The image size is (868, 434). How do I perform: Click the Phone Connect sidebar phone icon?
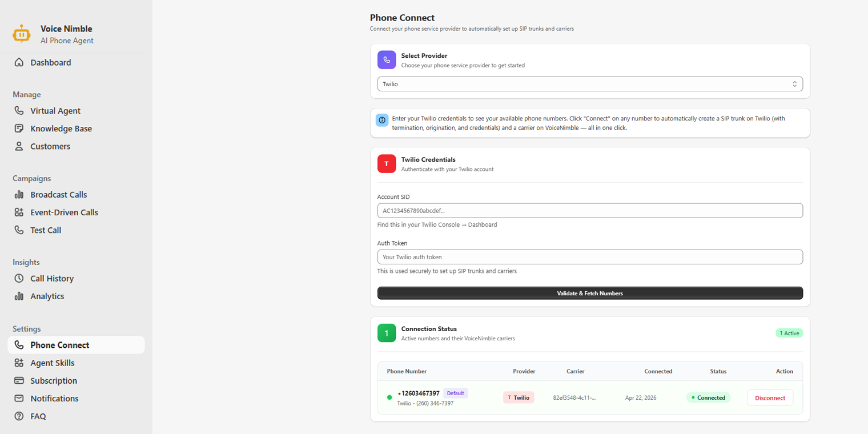pyautogui.click(x=19, y=345)
